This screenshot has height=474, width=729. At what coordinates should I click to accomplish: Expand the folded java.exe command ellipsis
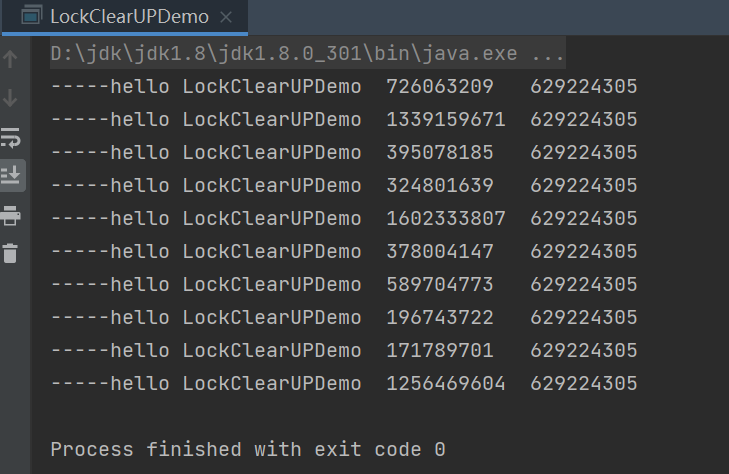click(x=550, y=53)
